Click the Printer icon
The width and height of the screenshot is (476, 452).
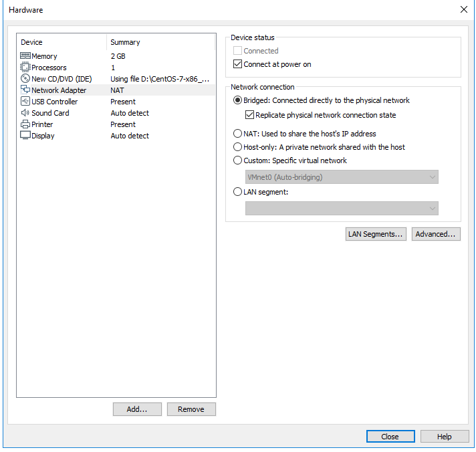[25, 124]
